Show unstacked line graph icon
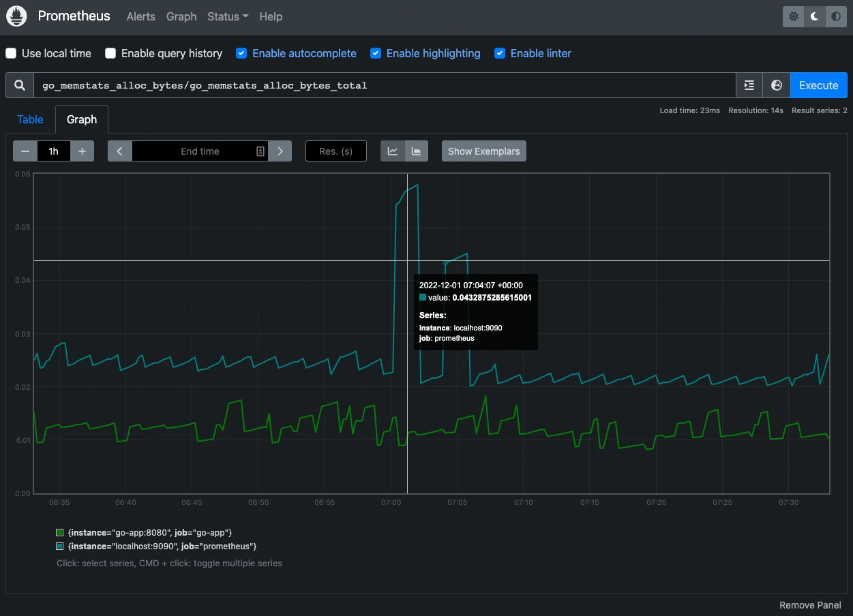This screenshot has width=853, height=616. pyautogui.click(x=393, y=151)
